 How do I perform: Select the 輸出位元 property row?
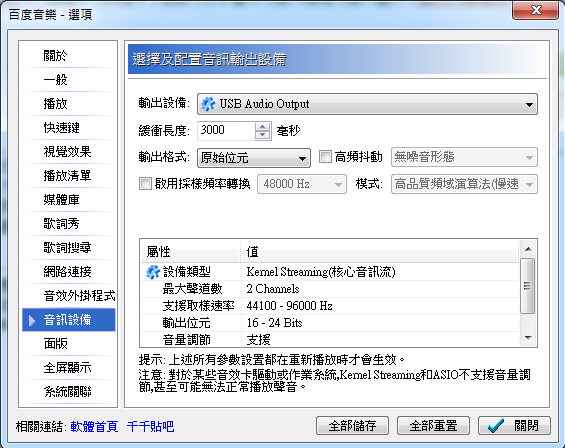(330, 323)
